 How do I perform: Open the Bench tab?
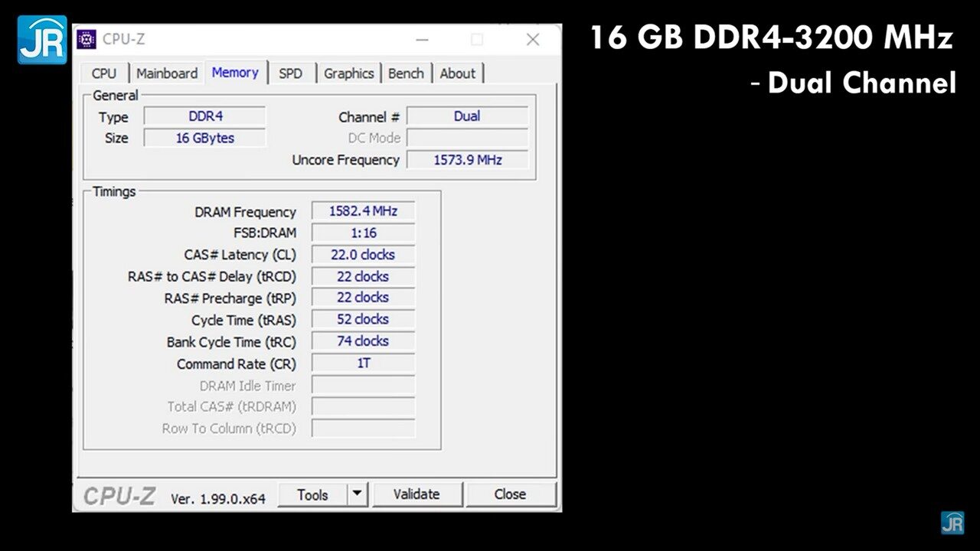[x=407, y=73]
